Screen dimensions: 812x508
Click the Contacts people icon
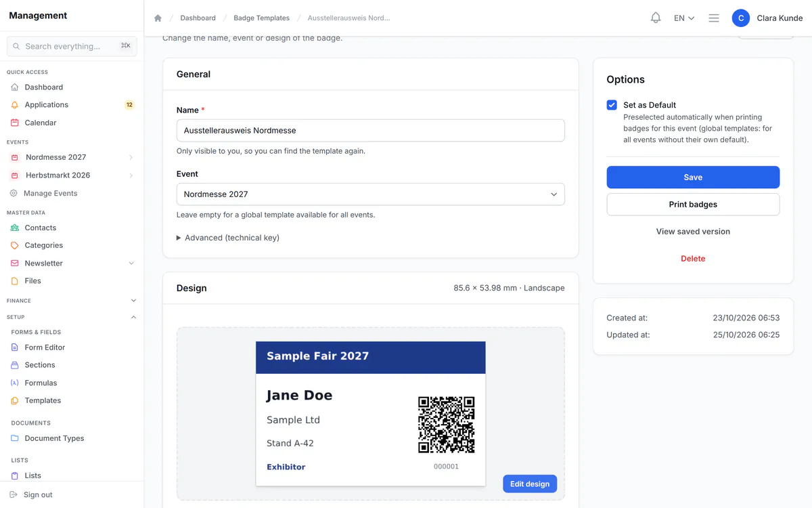15,228
